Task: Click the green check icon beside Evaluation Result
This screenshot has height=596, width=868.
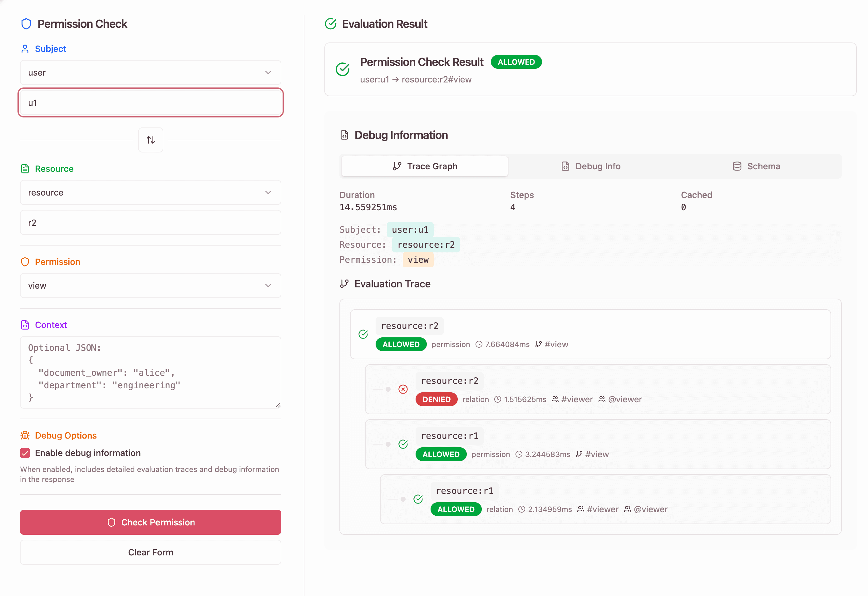Action: point(331,23)
